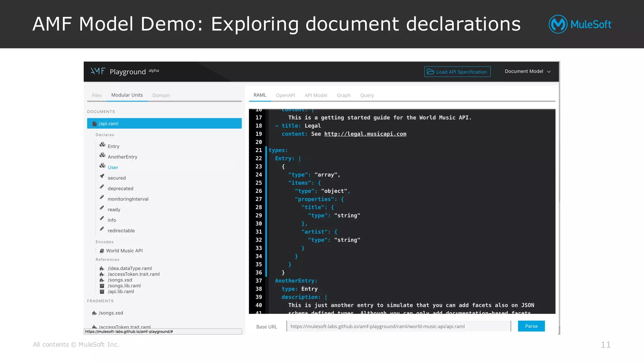Open the /idea.dataType.raml reference
This screenshot has height=362, width=644.
pos(130,268)
